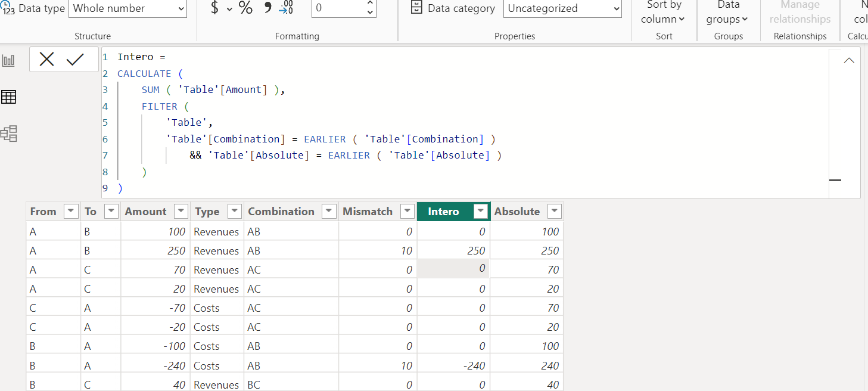Open the Data category Uncategorized dropdown
This screenshot has height=391, width=868.
tap(563, 8)
